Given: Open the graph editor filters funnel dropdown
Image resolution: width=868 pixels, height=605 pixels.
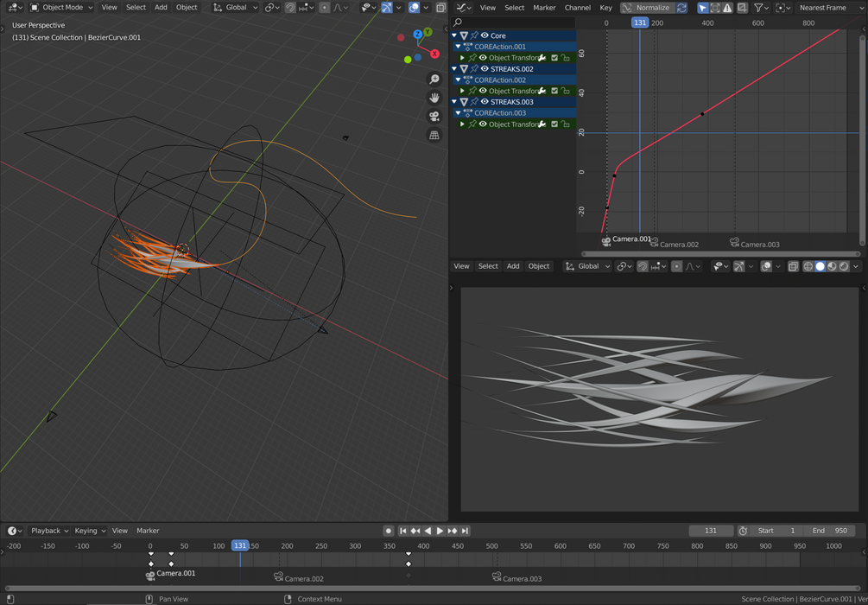Looking at the screenshot, I should (763, 8).
